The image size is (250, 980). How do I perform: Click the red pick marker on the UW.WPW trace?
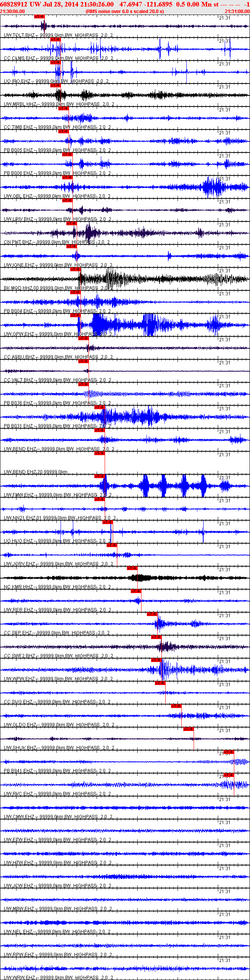[156, 660]
